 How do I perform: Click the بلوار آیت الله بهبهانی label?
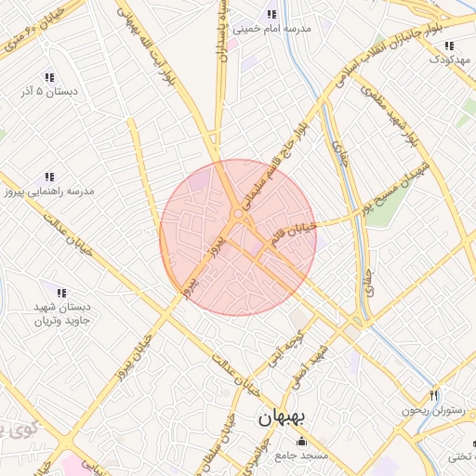point(146,46)
